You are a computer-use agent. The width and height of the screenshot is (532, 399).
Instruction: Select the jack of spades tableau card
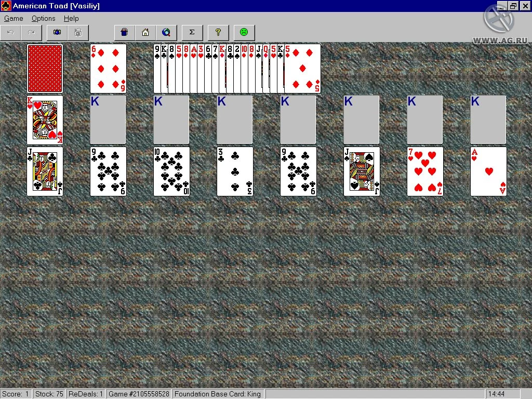click(x=362, y=171)
